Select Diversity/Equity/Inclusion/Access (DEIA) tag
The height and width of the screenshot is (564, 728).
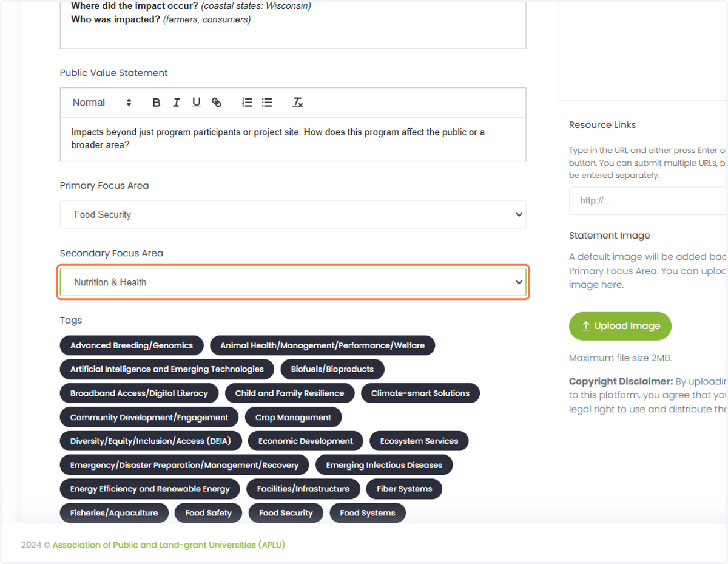point(150,441)
